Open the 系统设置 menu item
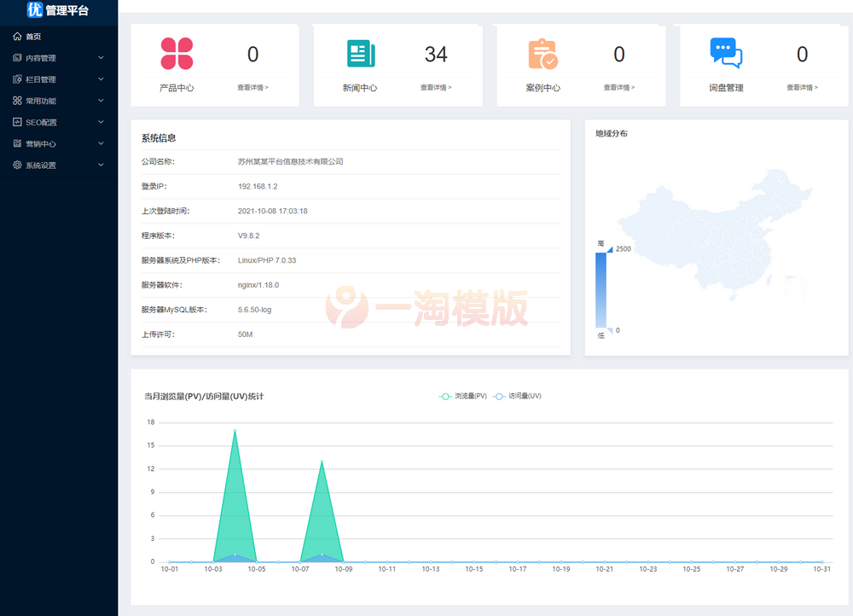 [42, 165]
